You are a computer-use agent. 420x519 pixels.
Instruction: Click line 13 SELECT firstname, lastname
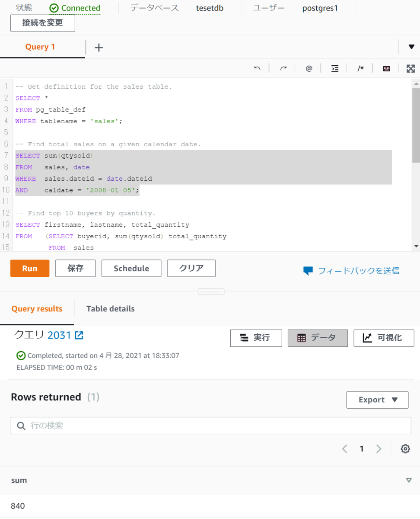click(102, 225)
